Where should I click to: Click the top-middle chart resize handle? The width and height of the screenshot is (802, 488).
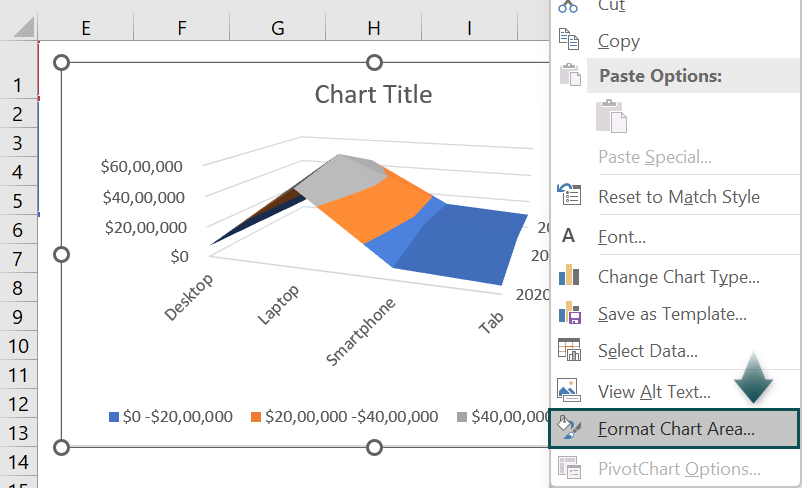pos(374,63)
